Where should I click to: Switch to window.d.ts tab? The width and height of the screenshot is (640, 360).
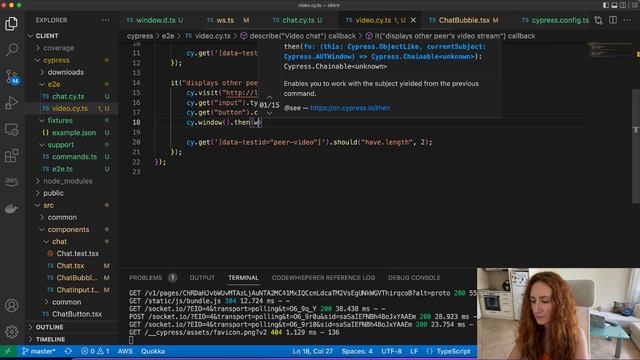pos(155,20)
